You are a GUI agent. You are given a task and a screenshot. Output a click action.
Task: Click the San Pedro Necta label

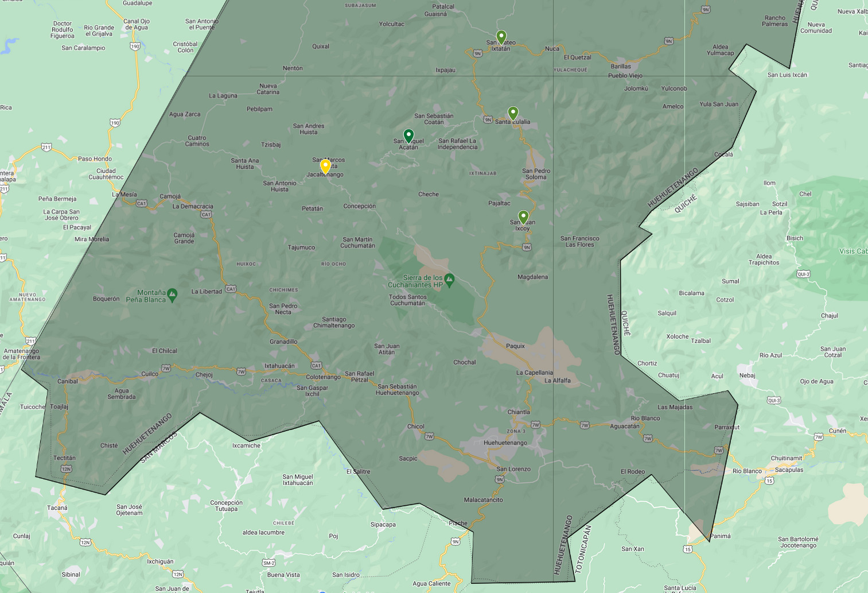[x=283, y=309]
